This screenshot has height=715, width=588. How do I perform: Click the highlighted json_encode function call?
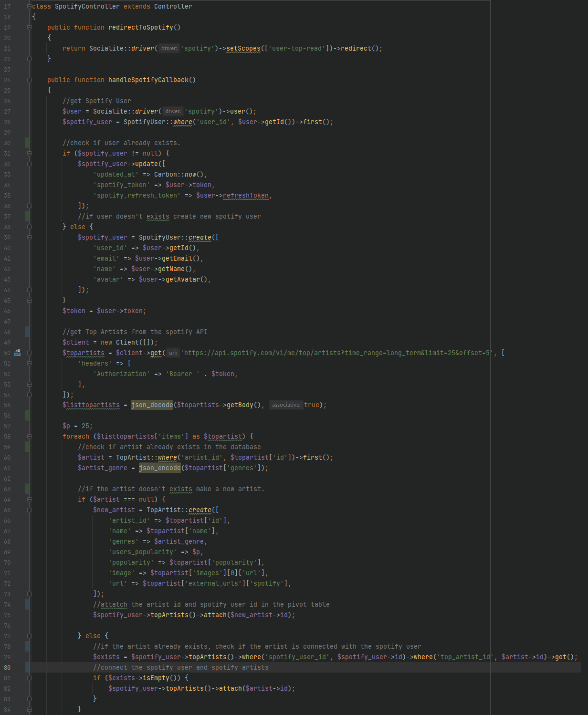point(160,468)
